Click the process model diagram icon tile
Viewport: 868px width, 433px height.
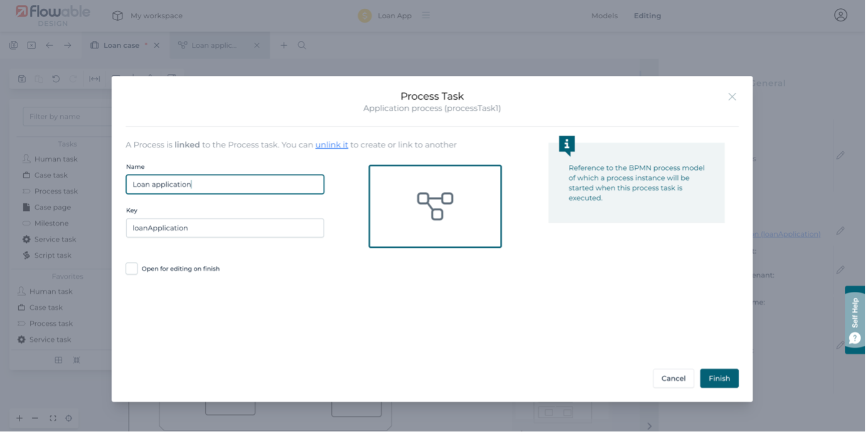[435, 206]
